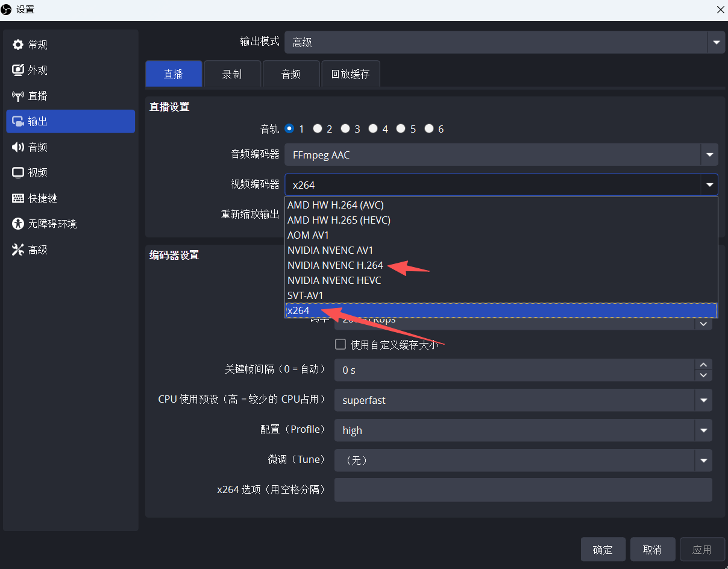Viewport: 728px width, 569px height.
Task: Select the 快捷键 (Hotkeys) keyboard icon
Action: [17, 198]
